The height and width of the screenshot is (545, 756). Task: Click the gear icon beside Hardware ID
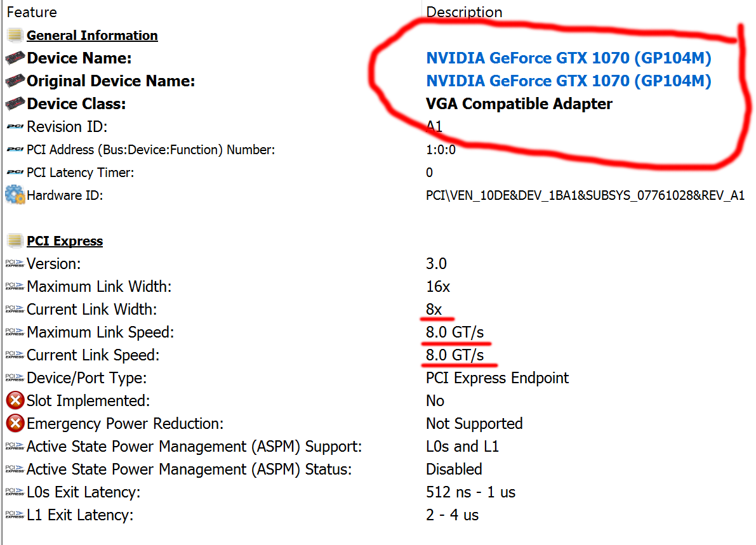tap(15, 195)
